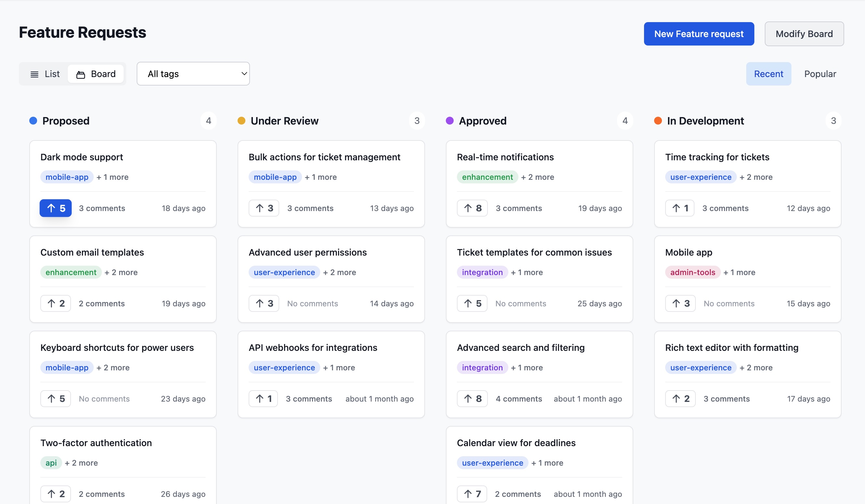Click enhancement tag on Real-time notifications
Image resolution: width=865 pixels, height=504 pixels.
click(487, 177)
